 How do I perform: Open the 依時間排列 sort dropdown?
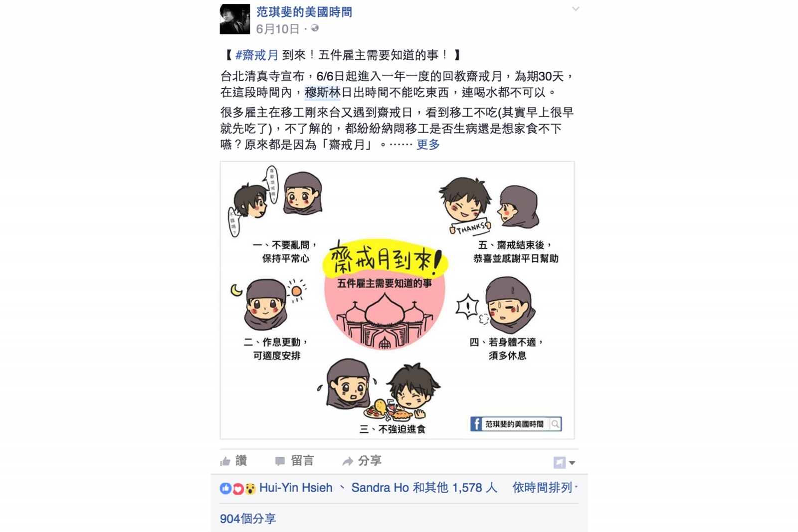545,488
